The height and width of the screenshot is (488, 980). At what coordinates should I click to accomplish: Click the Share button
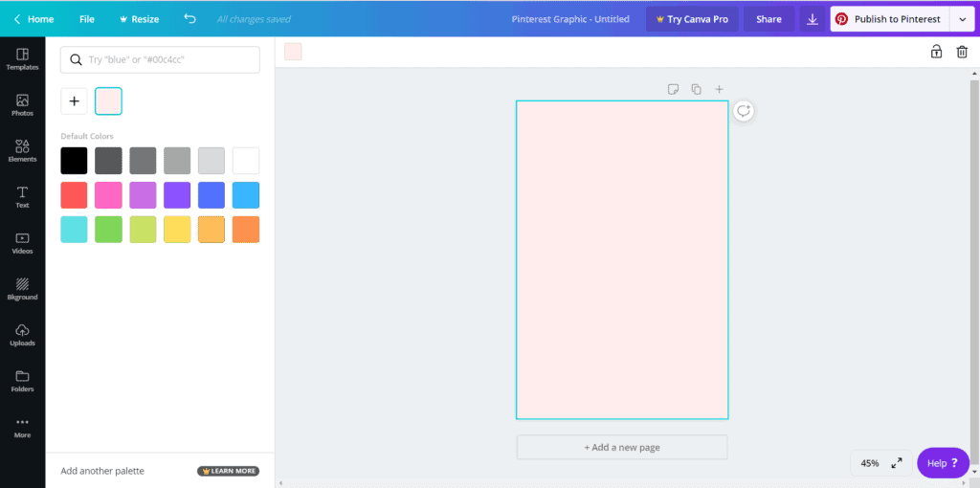point(768,19)
